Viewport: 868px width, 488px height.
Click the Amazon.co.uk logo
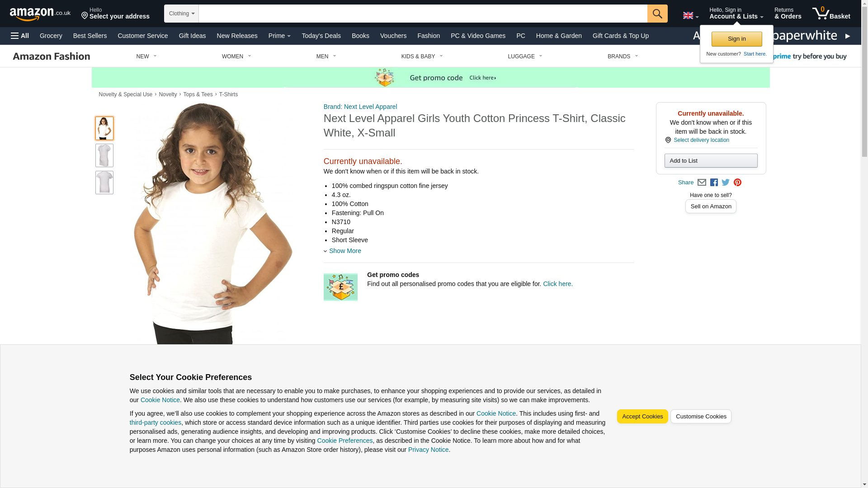[40, 14]
